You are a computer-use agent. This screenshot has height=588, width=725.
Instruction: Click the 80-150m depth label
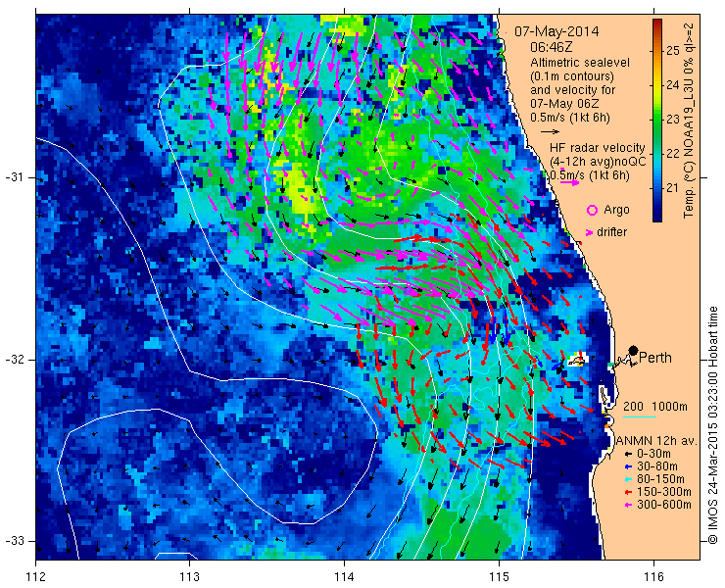[660, 479]
